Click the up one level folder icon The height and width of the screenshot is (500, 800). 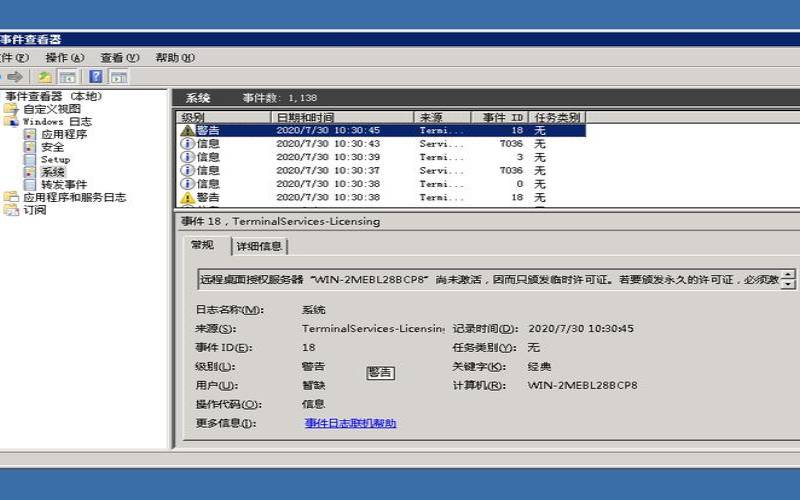pos(44,76)
